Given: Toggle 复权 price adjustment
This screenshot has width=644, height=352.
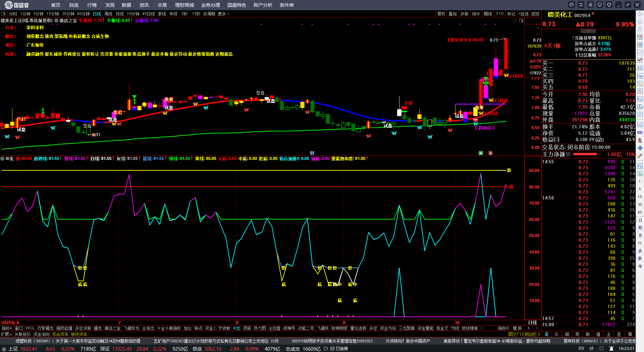Looking at the screenshot, I should pos(441,14).
